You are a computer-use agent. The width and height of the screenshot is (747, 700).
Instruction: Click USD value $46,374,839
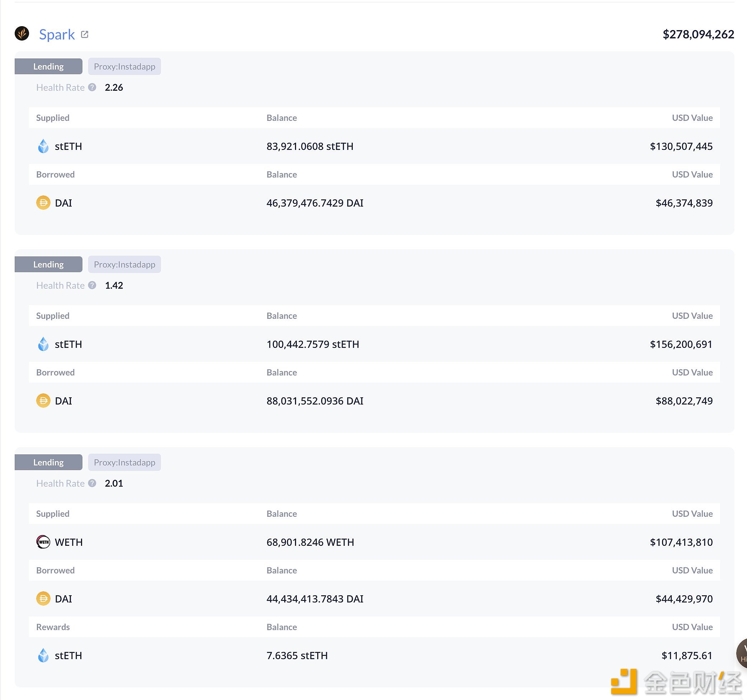pyautogui.click(x=684, y=203)
